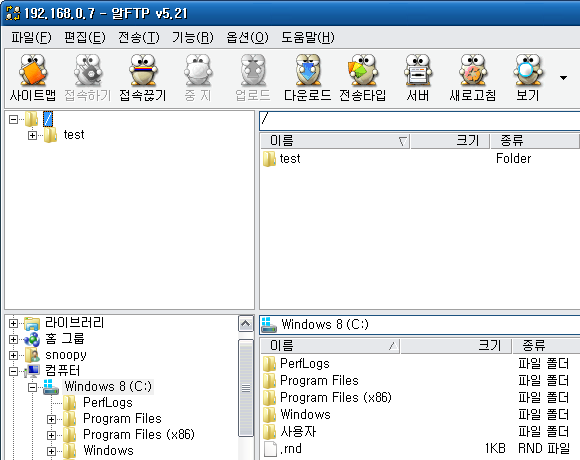This screenshot has width=580, height=460.
Task: Open the 전송(T) menu
Action: click(x=139, y=37)
